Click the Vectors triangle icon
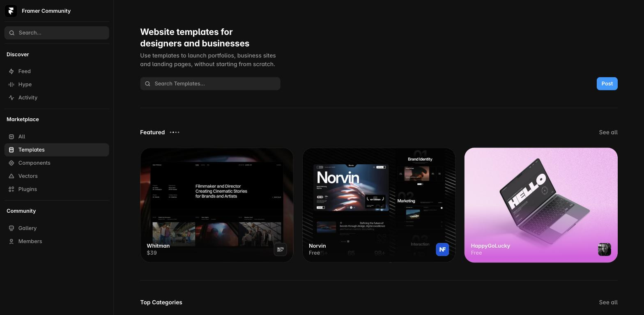 pyautogui.click(x=11, y=176)
